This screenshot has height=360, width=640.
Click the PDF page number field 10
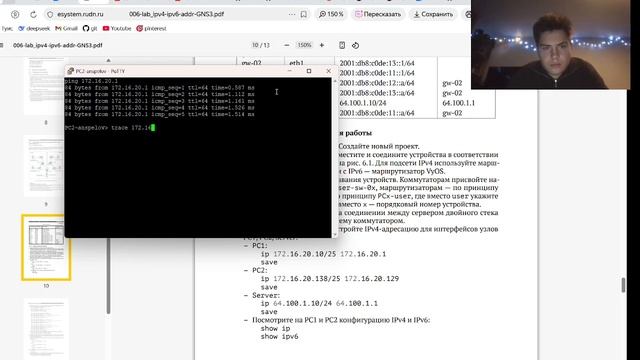(256, 45)
